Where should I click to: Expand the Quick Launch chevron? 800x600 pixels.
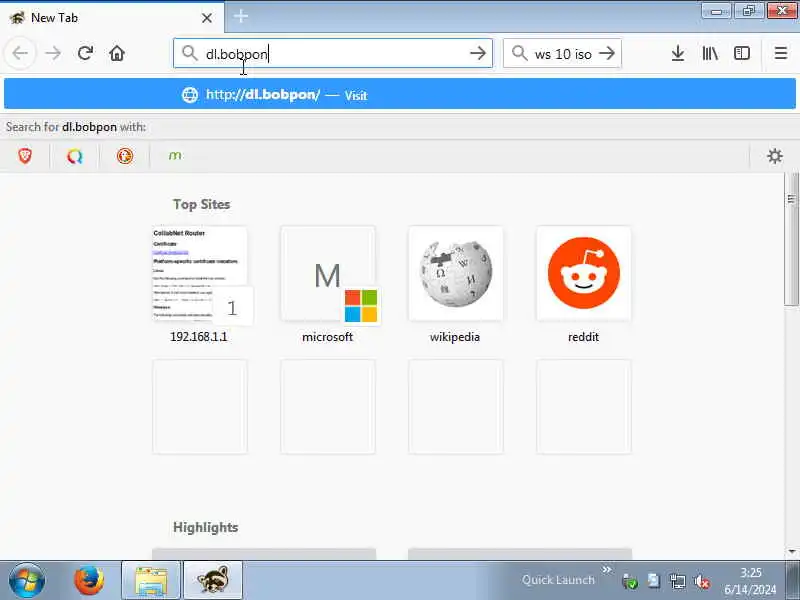[606, 569]
